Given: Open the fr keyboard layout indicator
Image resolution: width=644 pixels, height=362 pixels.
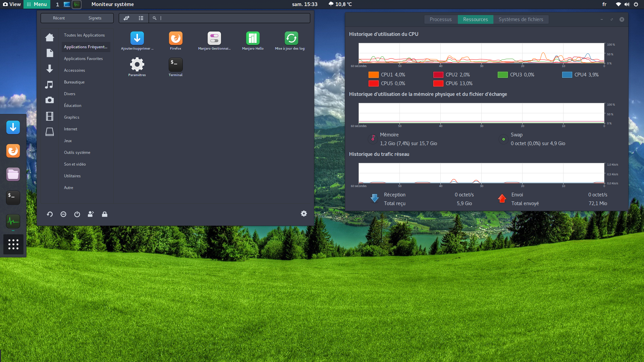Looking at the screenshot, I should pos(604,4).
